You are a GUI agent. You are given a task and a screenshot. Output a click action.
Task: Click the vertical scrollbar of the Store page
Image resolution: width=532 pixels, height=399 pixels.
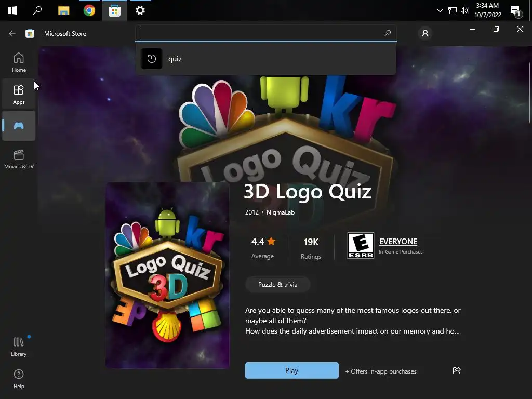click(x=529, y=92)
